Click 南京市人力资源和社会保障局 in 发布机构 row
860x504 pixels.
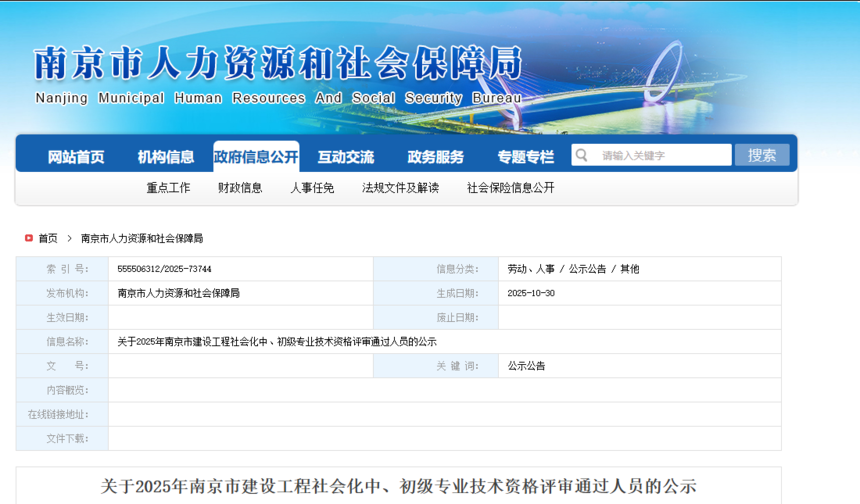pyautogui.click(x=179, y=293)
